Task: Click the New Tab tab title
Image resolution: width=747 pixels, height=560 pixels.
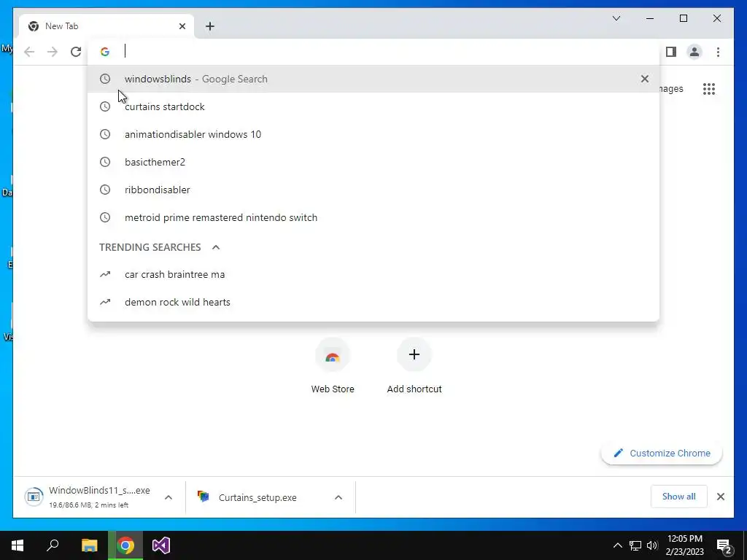Action: 61,26
